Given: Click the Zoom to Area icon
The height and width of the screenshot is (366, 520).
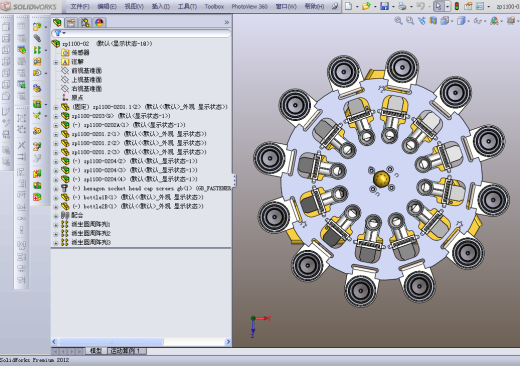Looking at the screenshot, I should [x=410, y=21].
